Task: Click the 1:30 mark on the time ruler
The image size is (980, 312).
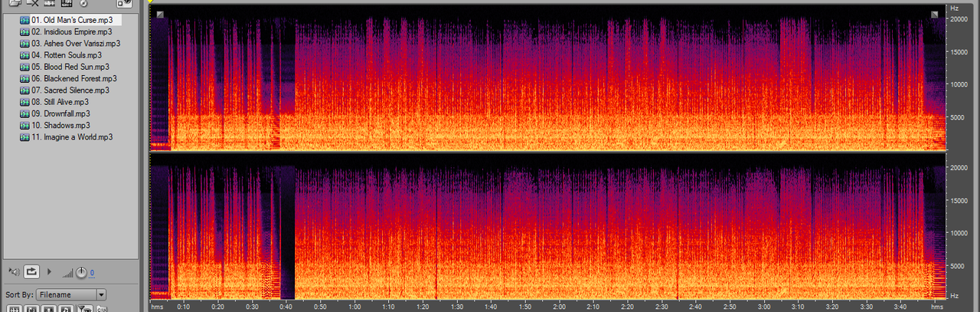Action: [x=457, y=307]
